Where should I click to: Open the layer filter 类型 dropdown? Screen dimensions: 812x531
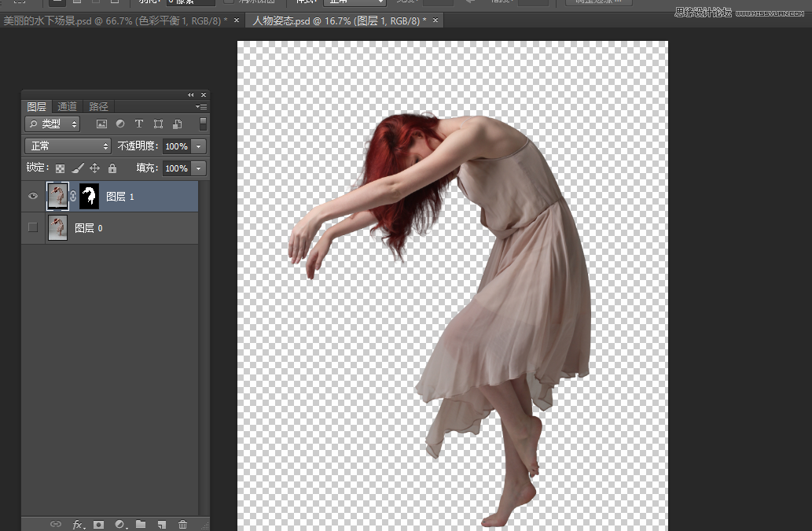(53, 124)
